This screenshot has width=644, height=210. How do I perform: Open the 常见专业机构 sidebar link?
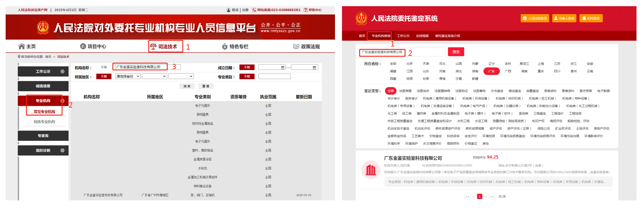click(x=44, y=112)
